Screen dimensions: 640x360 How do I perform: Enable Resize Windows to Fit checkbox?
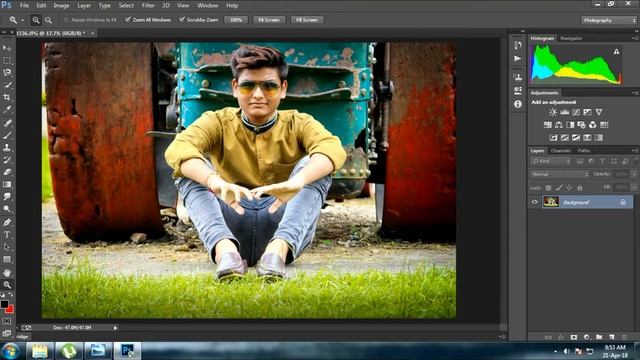point(67,20)
